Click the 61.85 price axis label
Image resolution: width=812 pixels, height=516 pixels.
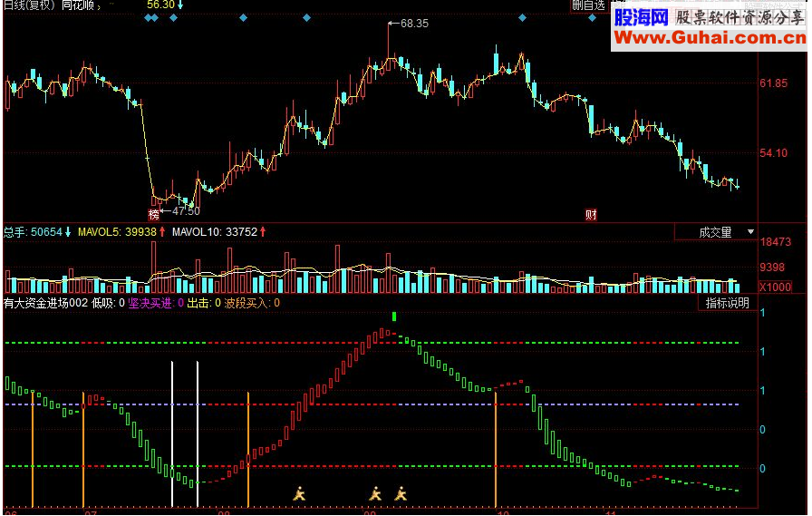click(x=774, y=83)
